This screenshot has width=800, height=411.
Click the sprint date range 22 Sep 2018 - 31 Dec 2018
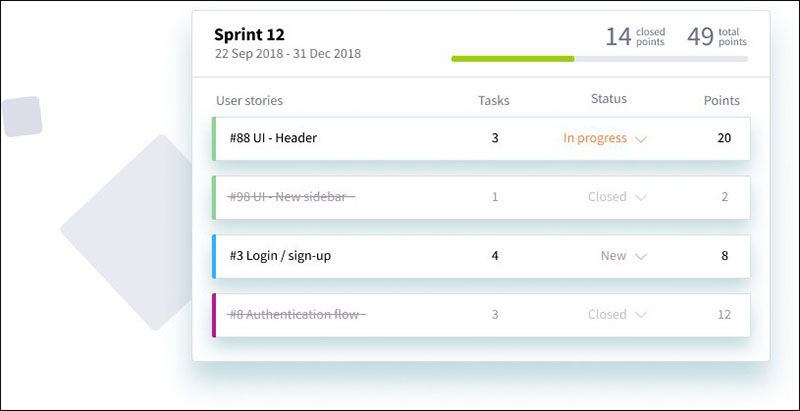pyautogui.click(x=288, y=54)
